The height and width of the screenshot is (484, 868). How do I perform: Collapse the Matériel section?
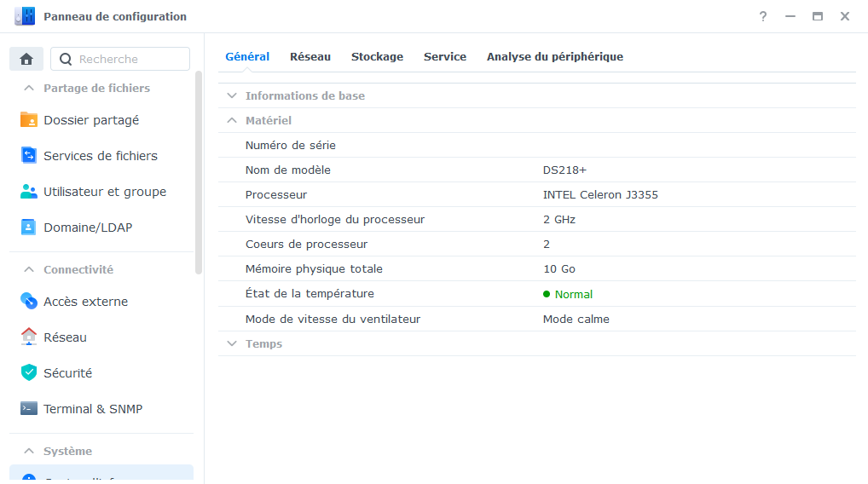click(232, 121)
